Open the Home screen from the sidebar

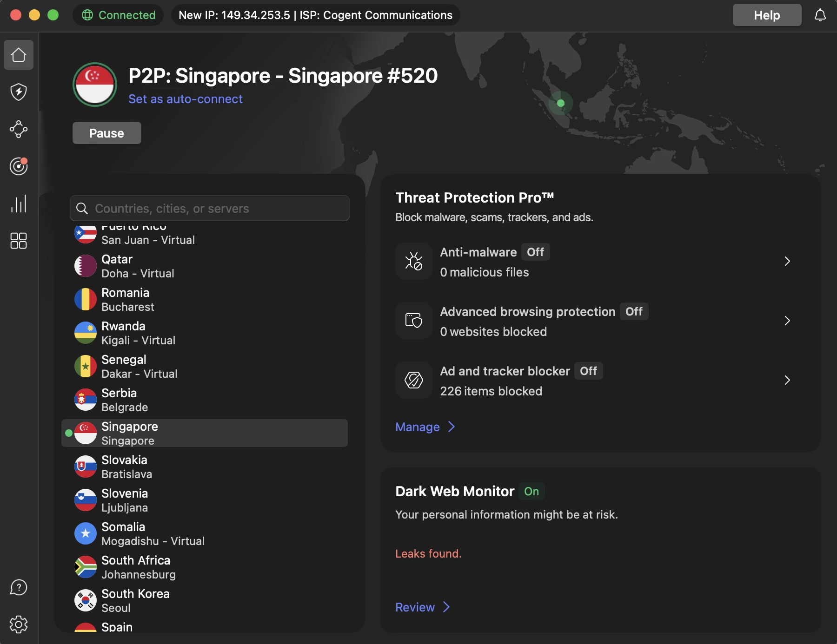[19, 55]
